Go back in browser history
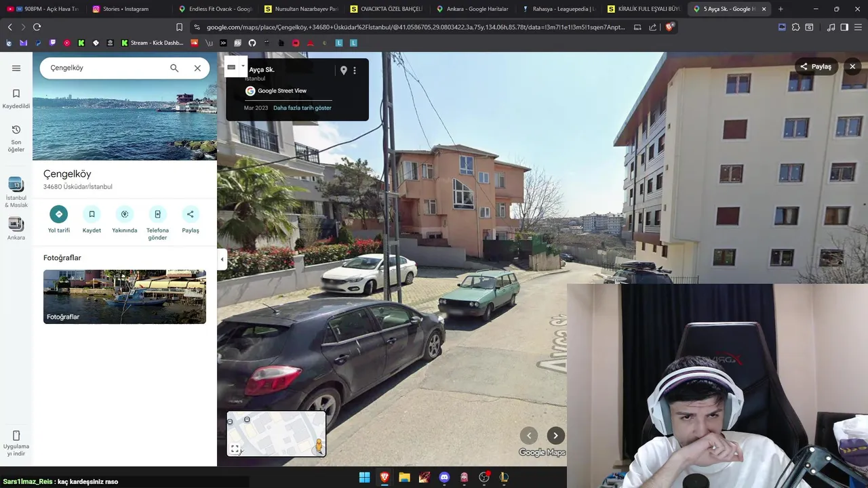This screenshot has height=488, width=868. 9,27
